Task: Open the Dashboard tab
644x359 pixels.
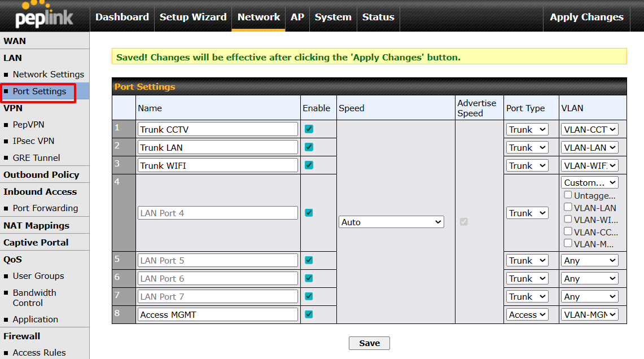Action: (122, 17)
